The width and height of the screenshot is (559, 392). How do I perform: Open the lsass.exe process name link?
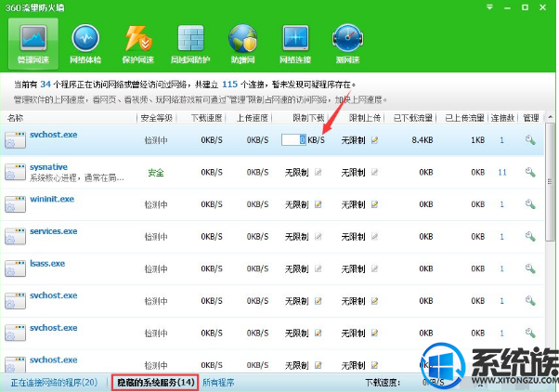pos(47,263)
